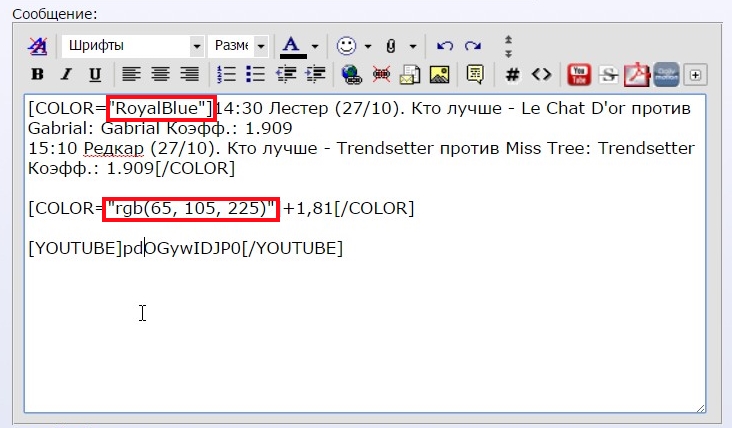Insert a Dailymotion video tag
This screenshot has width=732, height=428.
pos(666,74)
